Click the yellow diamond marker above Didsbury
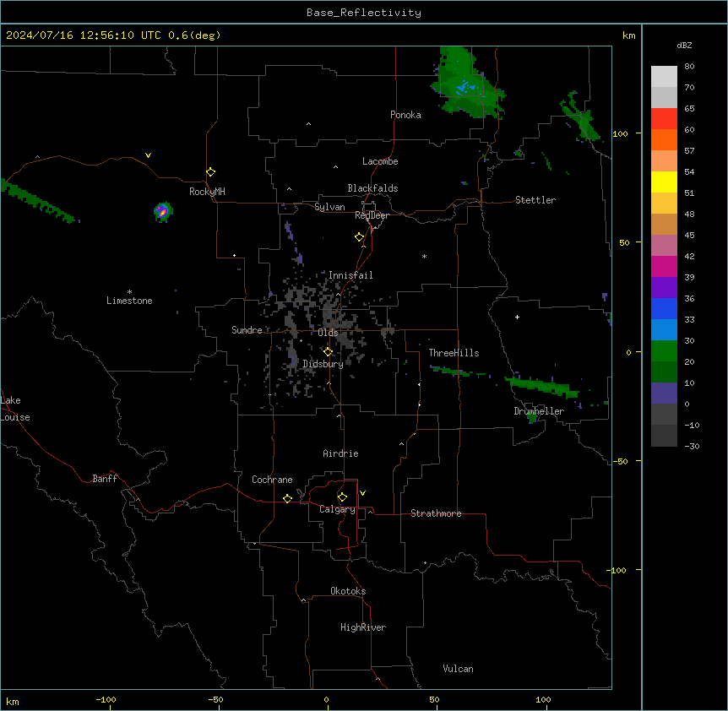 [x=328, y=352]
